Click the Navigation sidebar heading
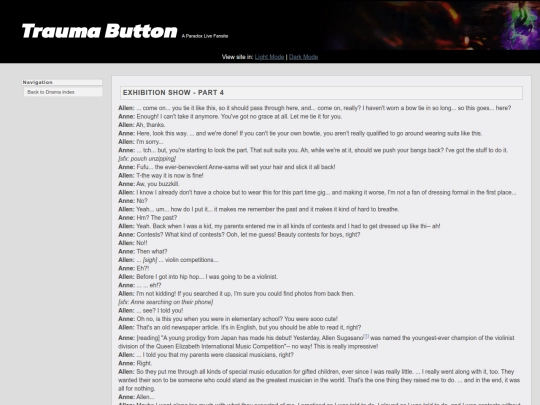This screenshot has height=405, width=540. [x=62, y=82]
